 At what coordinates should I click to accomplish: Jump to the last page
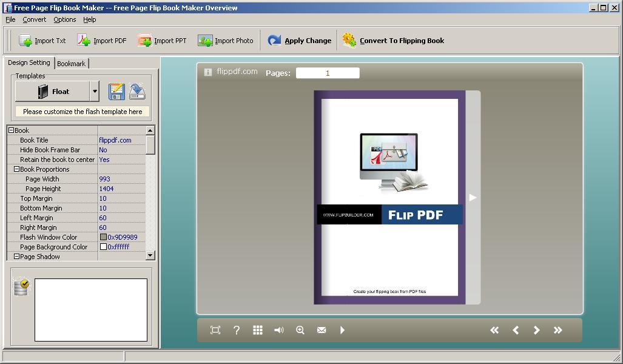tap(558, 330)
